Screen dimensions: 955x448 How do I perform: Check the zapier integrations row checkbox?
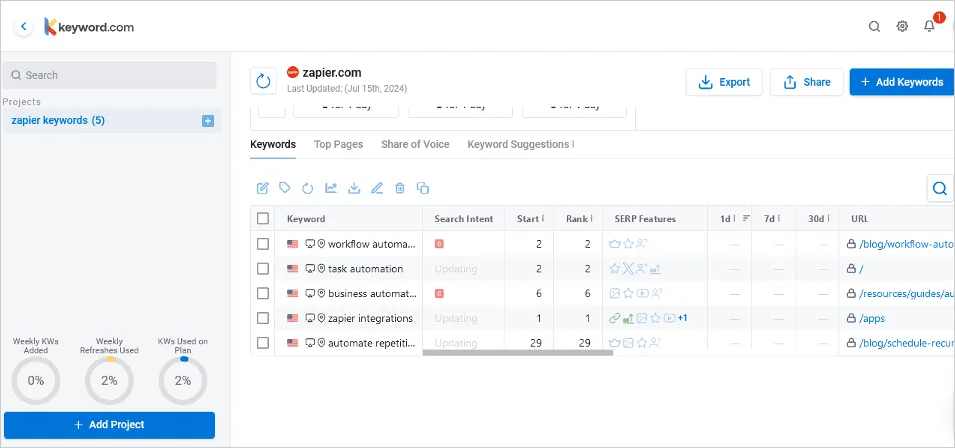tap(263, 318)
